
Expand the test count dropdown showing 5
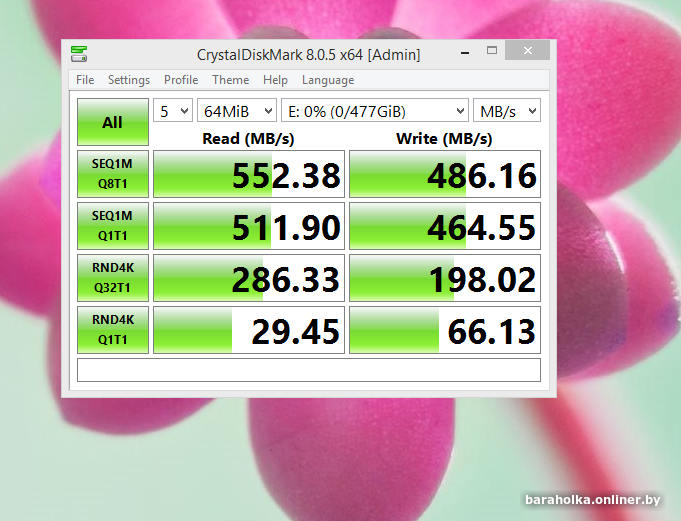[173, 111]
